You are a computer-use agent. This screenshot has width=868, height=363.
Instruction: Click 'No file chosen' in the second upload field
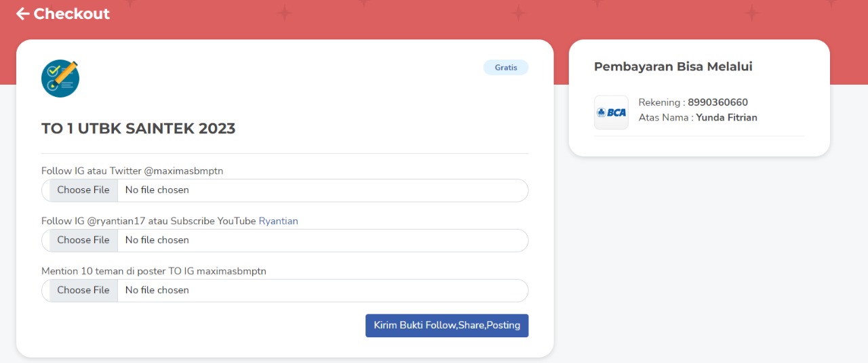(x=157, y=240)
